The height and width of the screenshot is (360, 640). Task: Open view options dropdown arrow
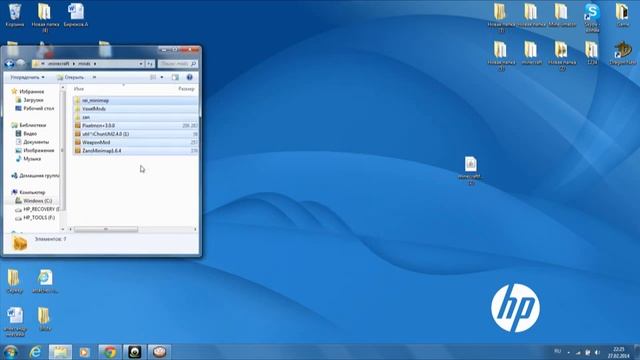pyautogui.click(x=162, y=77)
